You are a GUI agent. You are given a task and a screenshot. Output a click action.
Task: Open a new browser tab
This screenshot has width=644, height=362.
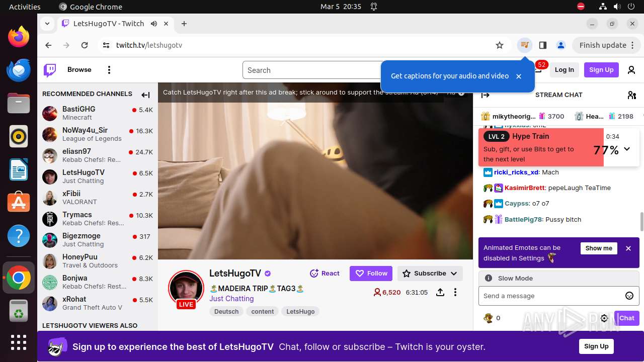tap(184, 24)
